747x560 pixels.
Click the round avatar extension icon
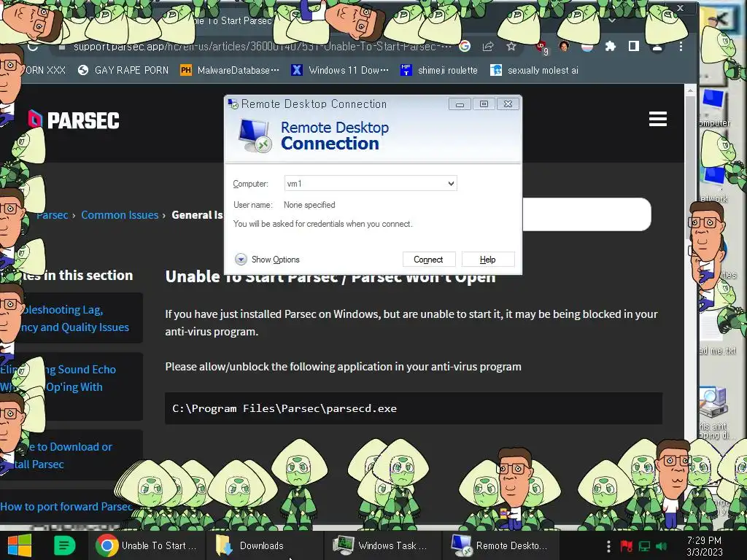tap(564, 46)
